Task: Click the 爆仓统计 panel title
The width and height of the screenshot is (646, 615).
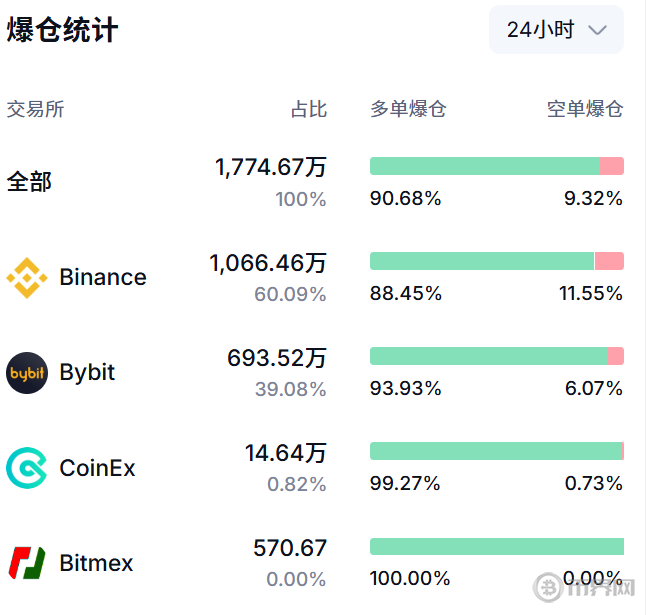Action: 62,30
